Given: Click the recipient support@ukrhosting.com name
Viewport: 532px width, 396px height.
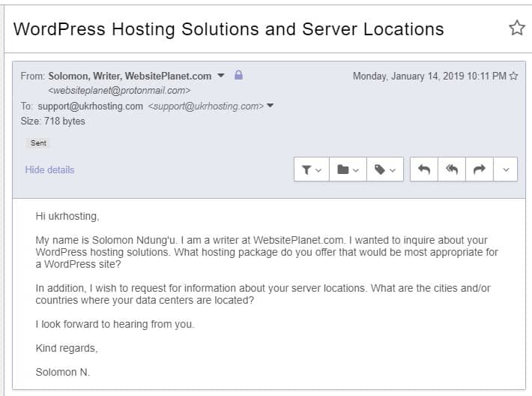Looking at the screenshot, I should click(x=90, y=106).
